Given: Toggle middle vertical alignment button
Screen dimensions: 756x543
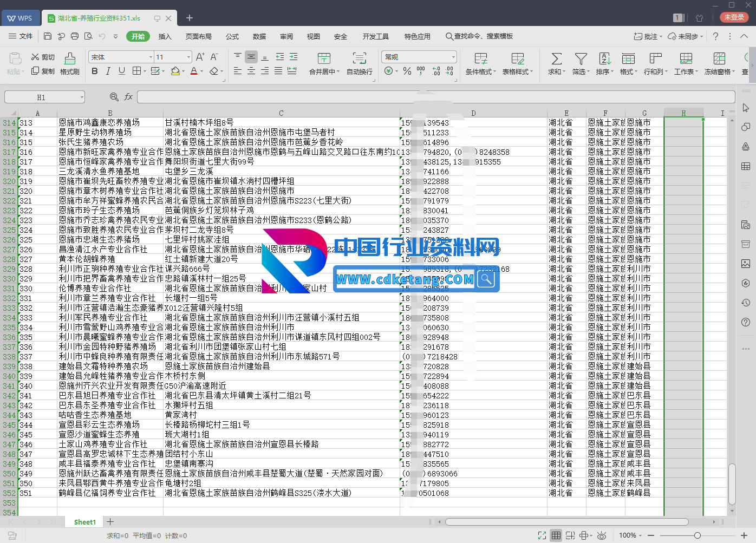Looking at the screenshot, I should point(251,56).
